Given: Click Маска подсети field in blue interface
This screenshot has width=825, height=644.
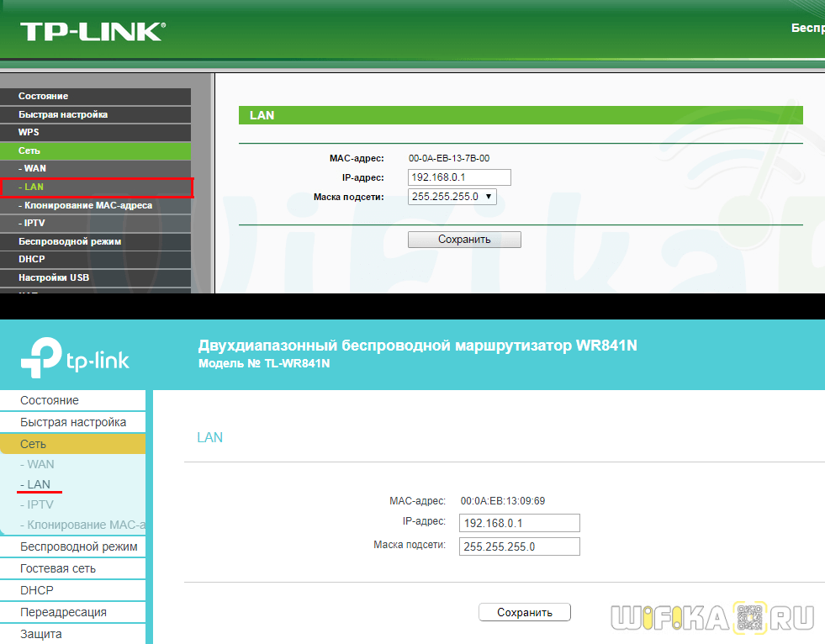Looking at the screenshot, I should click(520, 546).
